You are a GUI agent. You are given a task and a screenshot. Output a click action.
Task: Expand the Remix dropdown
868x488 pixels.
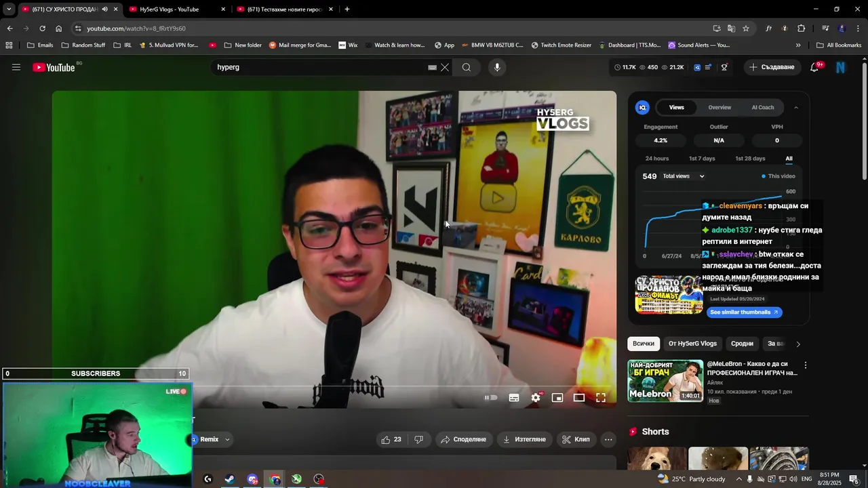227,439
